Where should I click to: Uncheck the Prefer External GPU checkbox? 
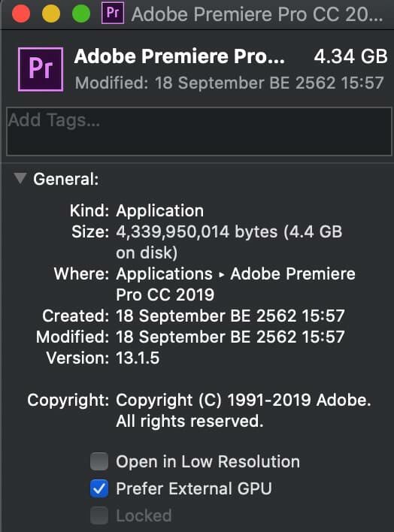pyautogui.click(x=99, y=488)
